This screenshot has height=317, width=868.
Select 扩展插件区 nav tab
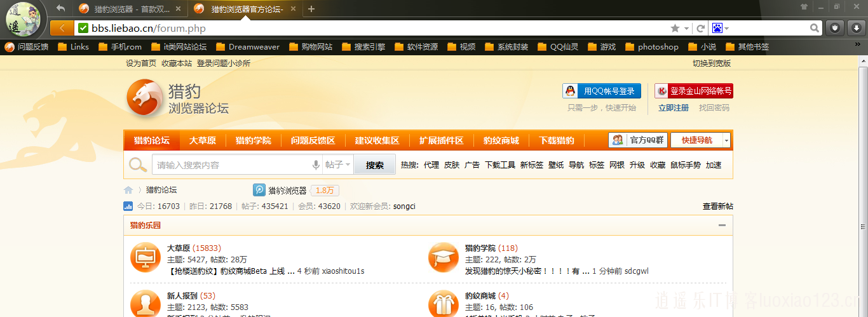(441, 140)
